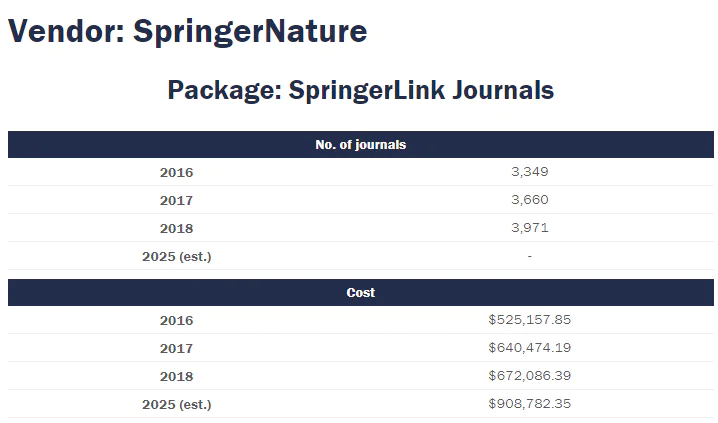Screen dimensions: 718x423
Task: Select 2025 (est.) label in Cost table
Action: tap(176, 404)
